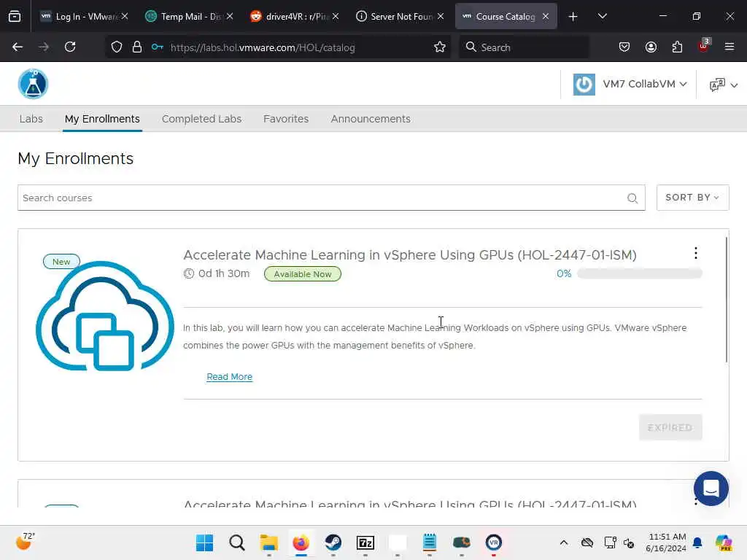Viewport: 747px width, 560px height.
Task: Open the language selector dropdown
Action: [x=723, y=85]
